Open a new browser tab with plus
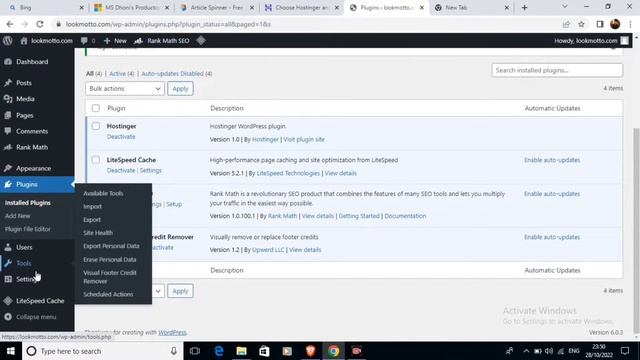This screenshot has height=360, width=640. point(524,8)
